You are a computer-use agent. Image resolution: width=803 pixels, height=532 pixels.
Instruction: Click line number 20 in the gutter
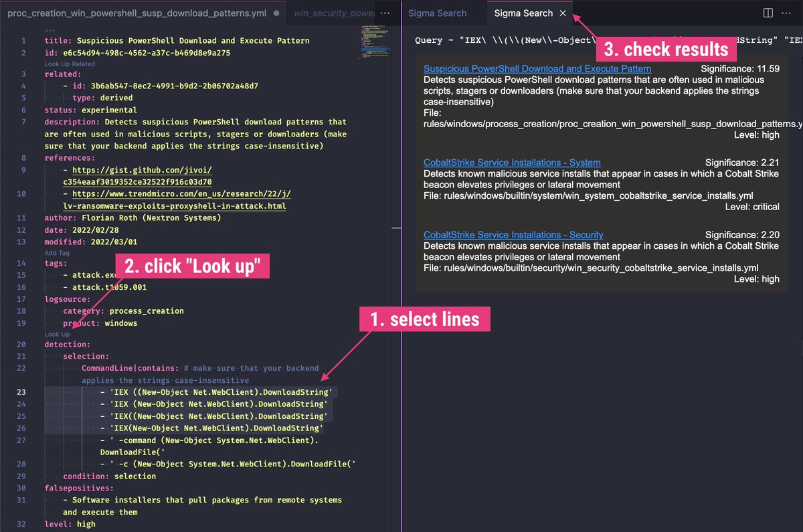coord(21,344)
